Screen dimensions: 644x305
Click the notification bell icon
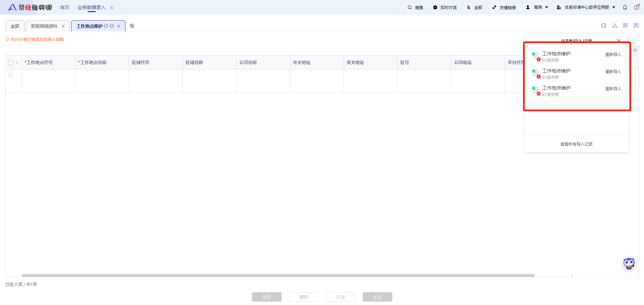click(625, 7)
